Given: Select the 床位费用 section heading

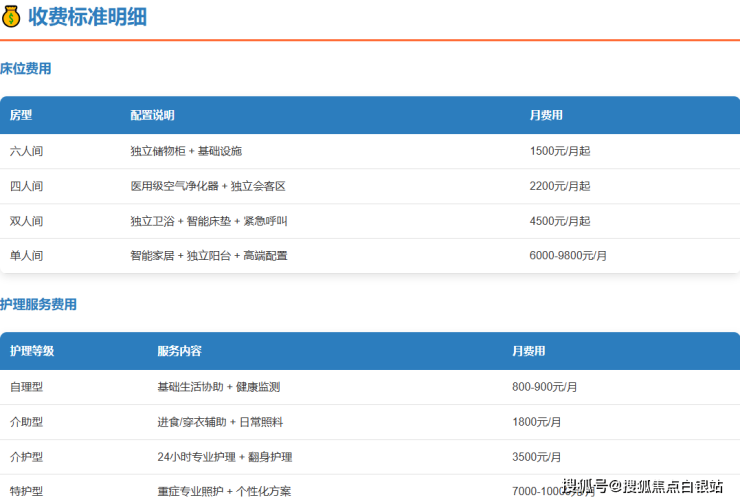Looking at the screenshot, I should pos(26,69).
